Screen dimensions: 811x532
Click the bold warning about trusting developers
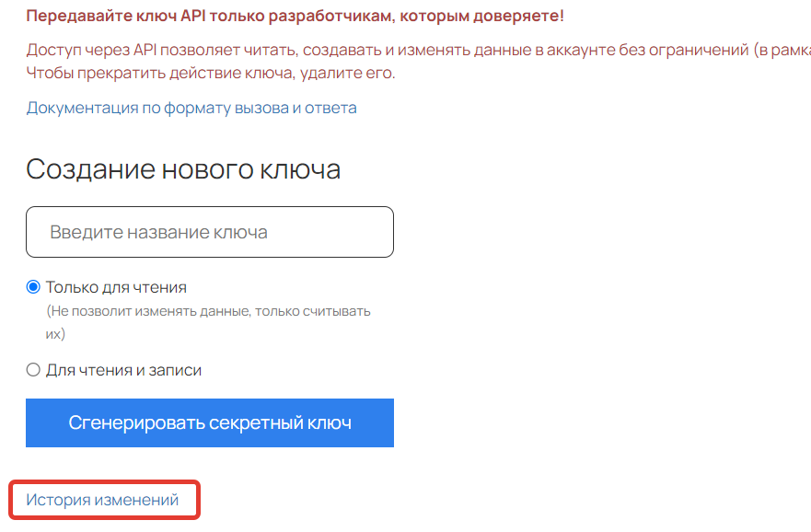coord(295,16)
